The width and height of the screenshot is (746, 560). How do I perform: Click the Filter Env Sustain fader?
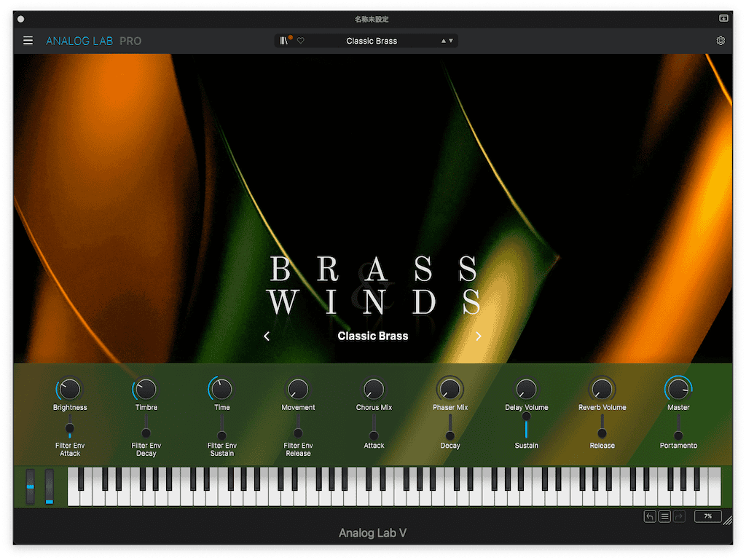[x=221, y=427]
